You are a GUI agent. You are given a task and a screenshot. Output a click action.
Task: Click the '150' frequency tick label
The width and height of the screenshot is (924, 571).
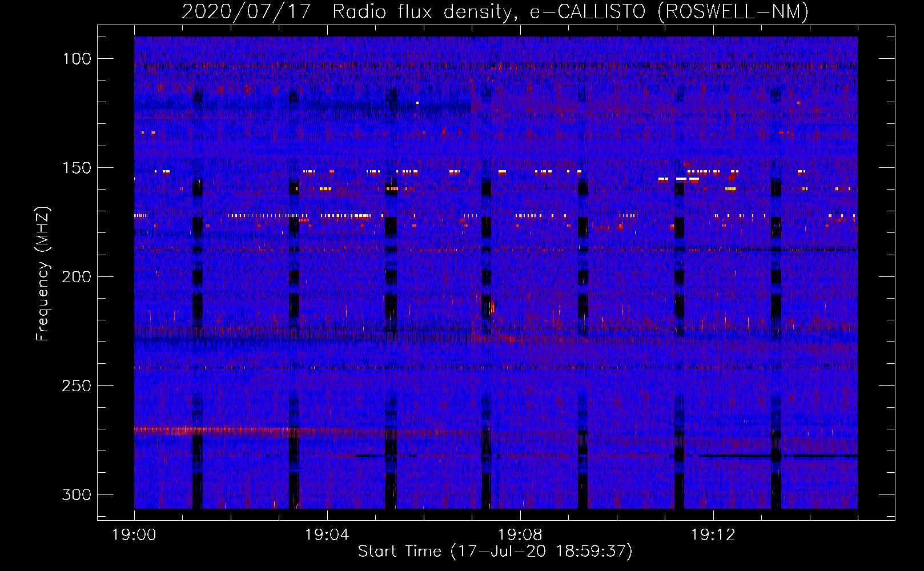point(77,168)
